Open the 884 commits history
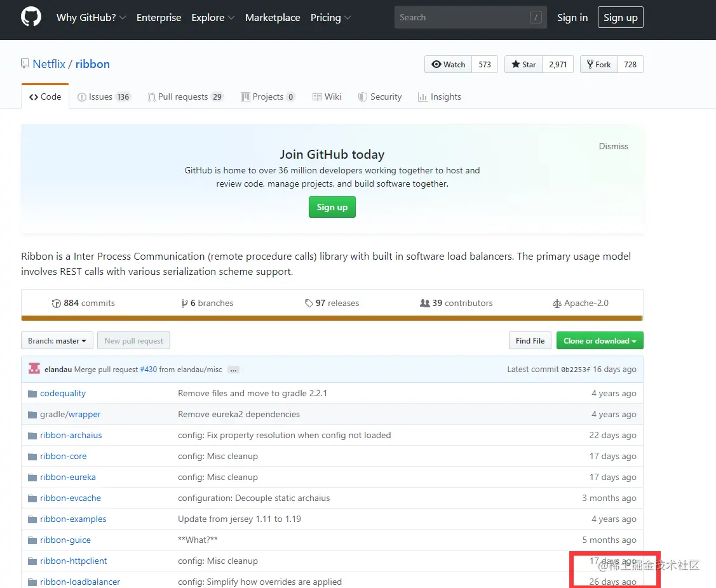Image resolution: width=716 pixels, height=588 pixels. [83, 303]
